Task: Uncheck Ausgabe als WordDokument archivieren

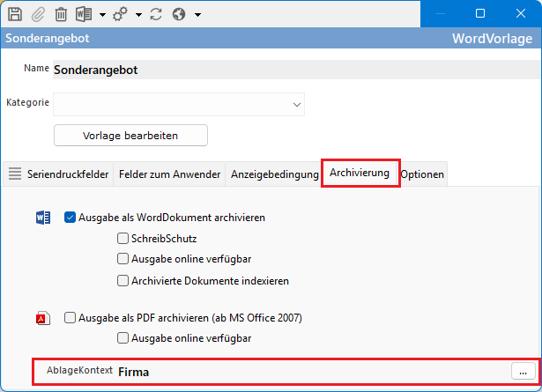Action: (71, 217)
